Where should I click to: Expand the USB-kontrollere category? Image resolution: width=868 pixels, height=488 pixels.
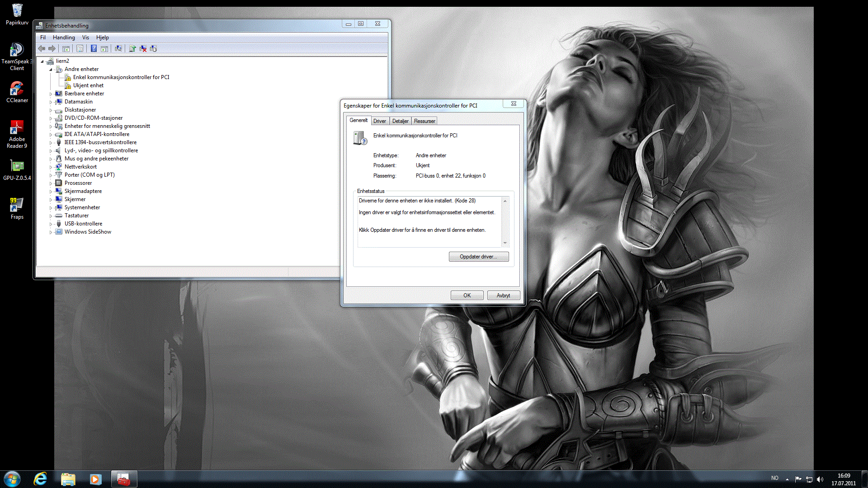coord(51,224)
